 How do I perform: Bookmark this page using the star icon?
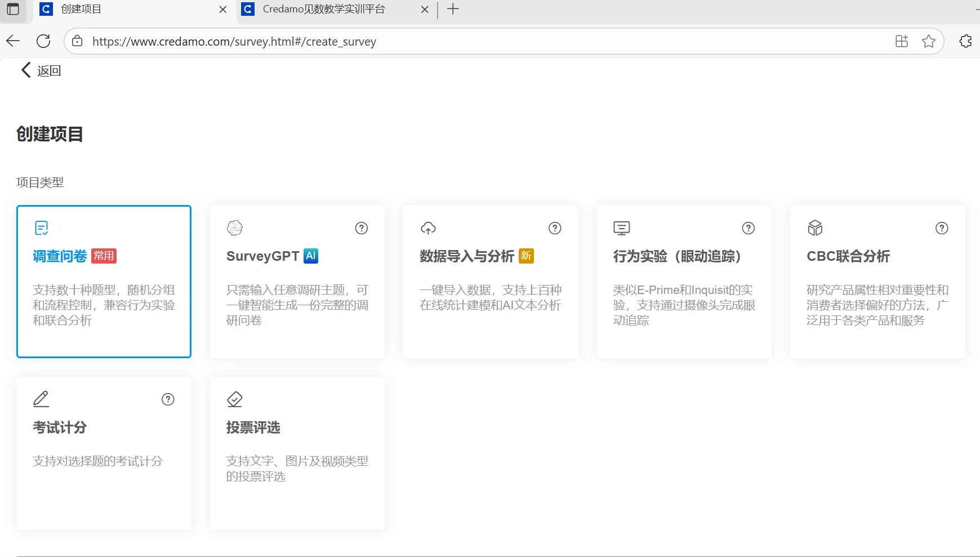pos(929,41)
